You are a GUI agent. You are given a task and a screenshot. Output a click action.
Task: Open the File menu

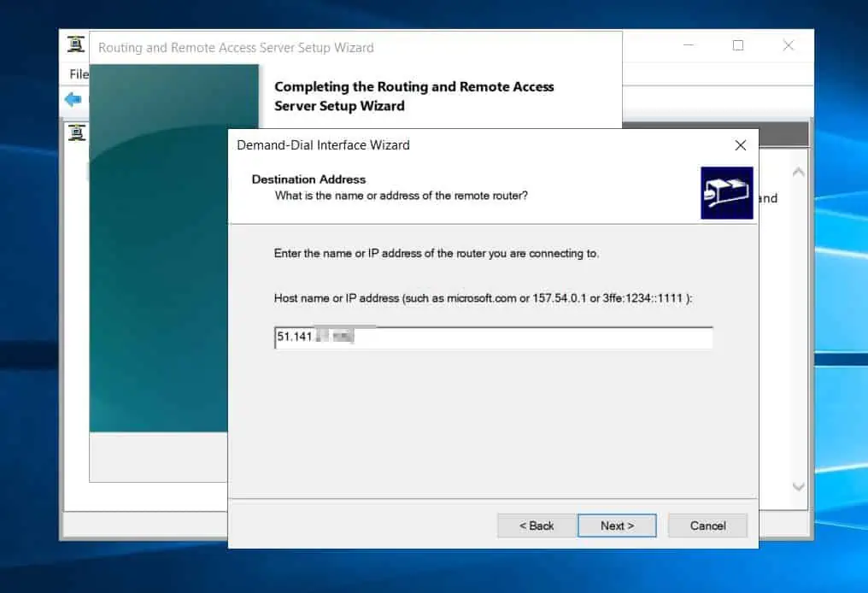(78, 74)
